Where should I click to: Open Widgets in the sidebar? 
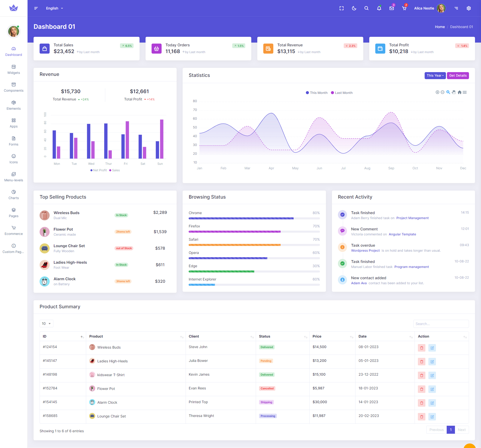pyautogui.click(x=14, y=70)
